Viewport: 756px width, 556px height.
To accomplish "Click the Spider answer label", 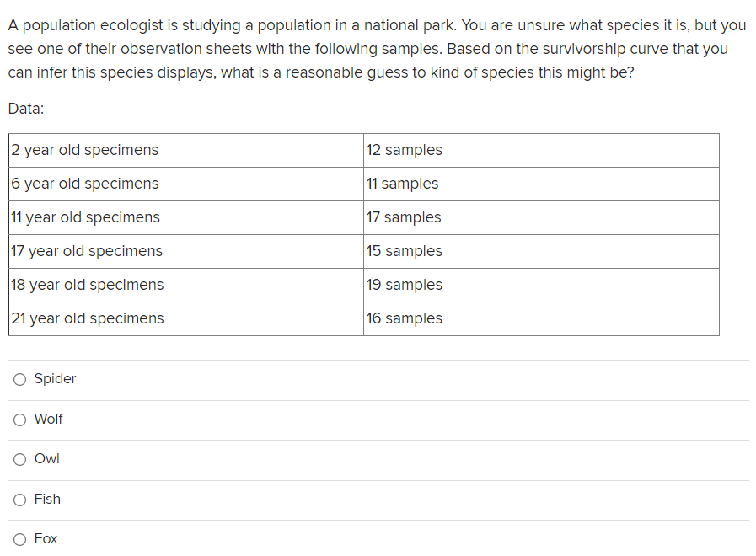I will point(54,379).
